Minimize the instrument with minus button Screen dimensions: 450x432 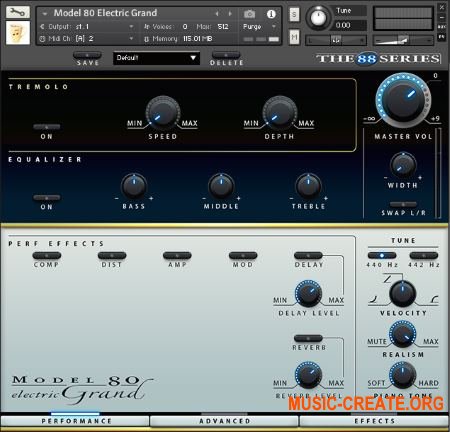442,17
